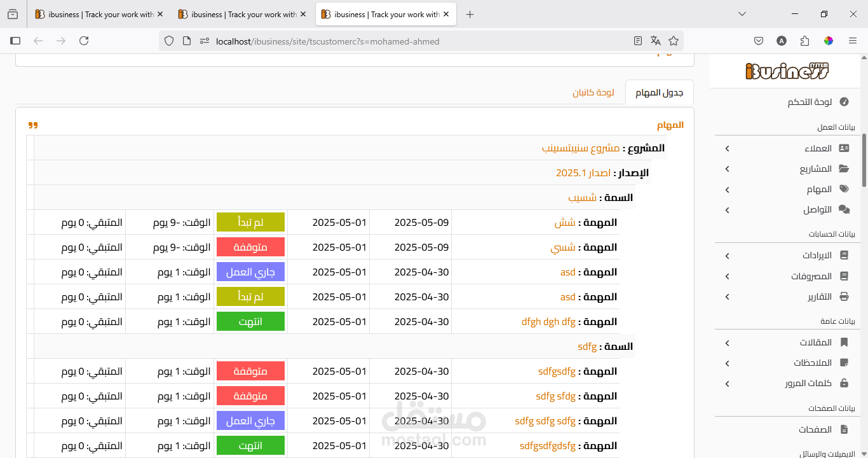Open project link مشروع سنيتسينب
868x458 pixels.
tap(581, 148)
